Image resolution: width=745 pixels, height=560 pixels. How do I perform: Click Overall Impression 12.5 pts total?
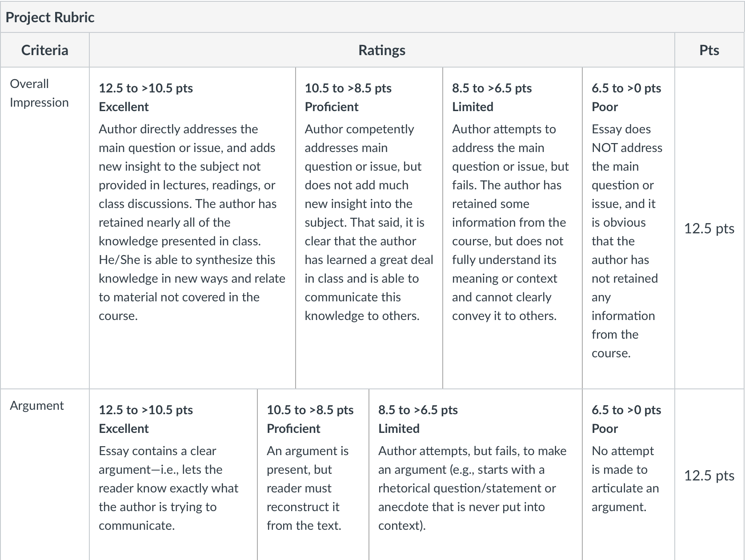(709, 228)
